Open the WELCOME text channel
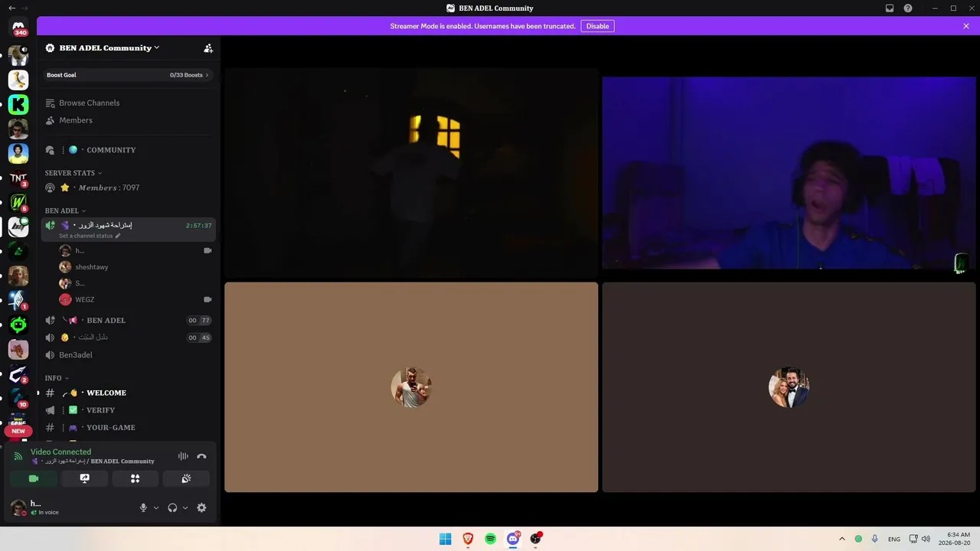The width and height of the screenshot is (980, 551). (129, 393)
